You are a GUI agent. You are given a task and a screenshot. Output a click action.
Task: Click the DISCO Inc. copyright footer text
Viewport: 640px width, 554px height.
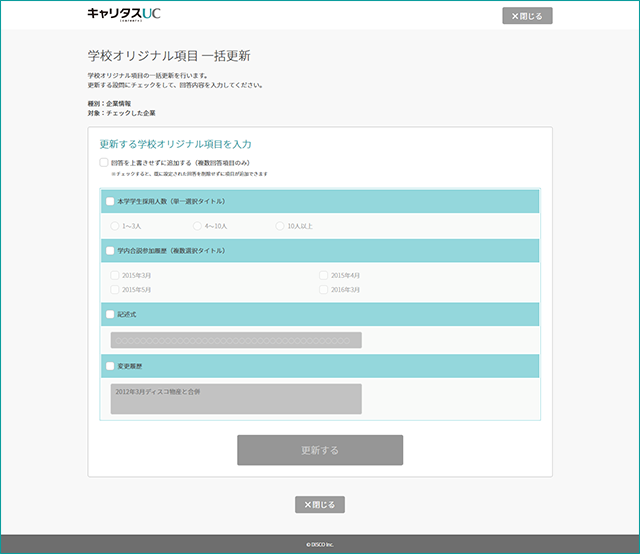pos(320,545)
